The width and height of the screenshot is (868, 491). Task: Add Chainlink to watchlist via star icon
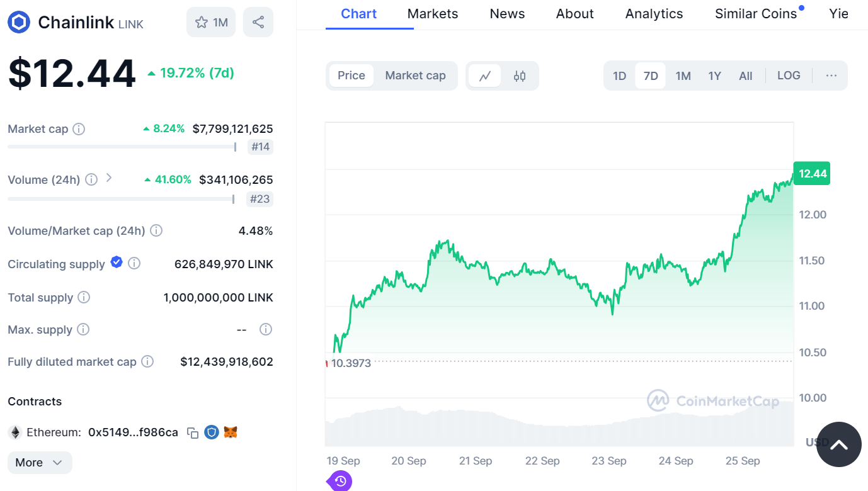pyautogui.click(x=202, y=21)
